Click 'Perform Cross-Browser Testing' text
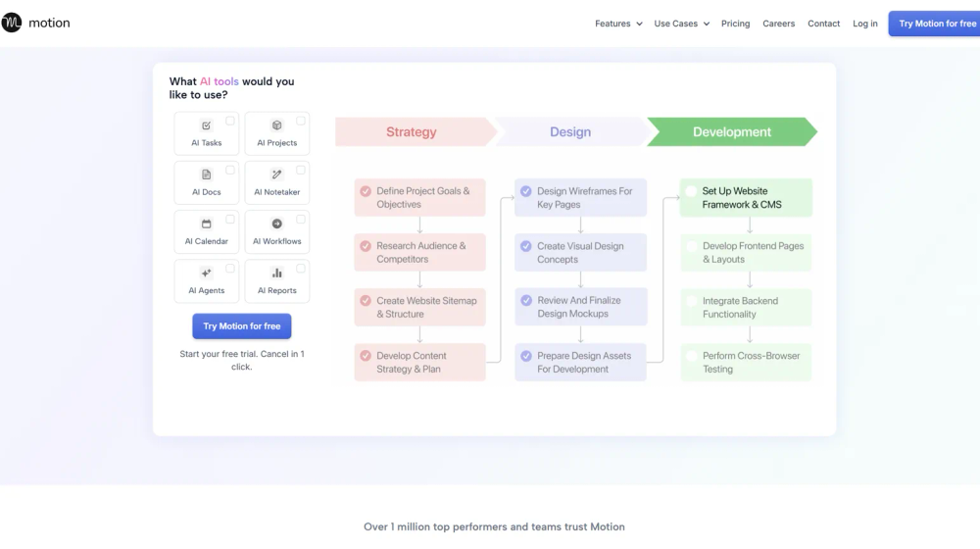 pyautogui.click(x=751, y=362)
